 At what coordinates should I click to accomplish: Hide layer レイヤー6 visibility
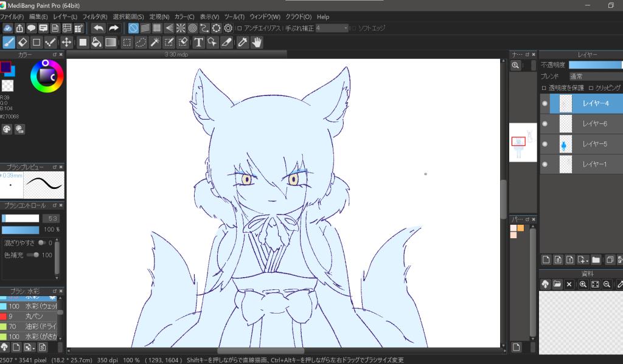tap(545, 123)
